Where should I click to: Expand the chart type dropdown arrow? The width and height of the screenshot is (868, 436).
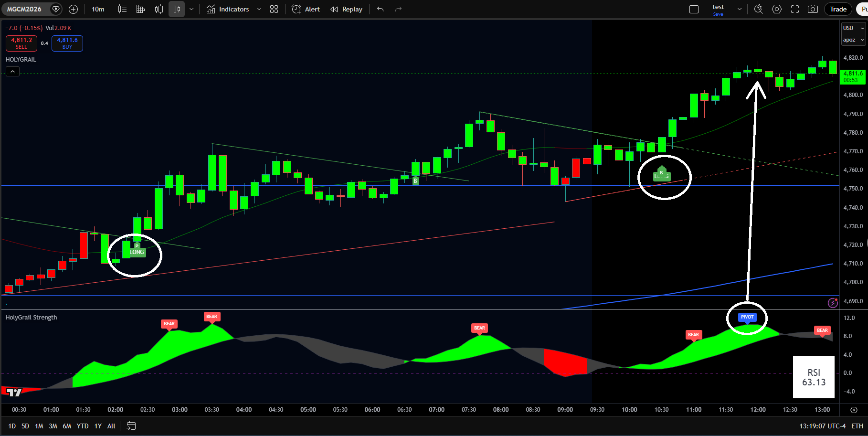click(191, 9)
